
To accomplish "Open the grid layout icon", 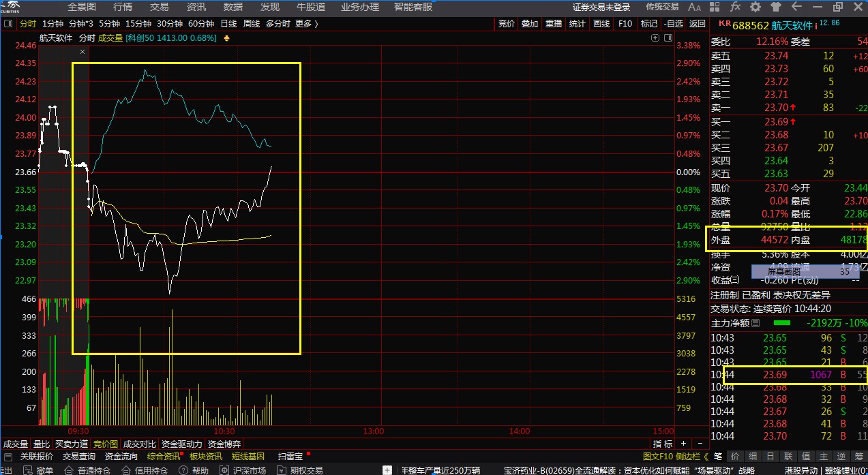I will tap(715, 7).
